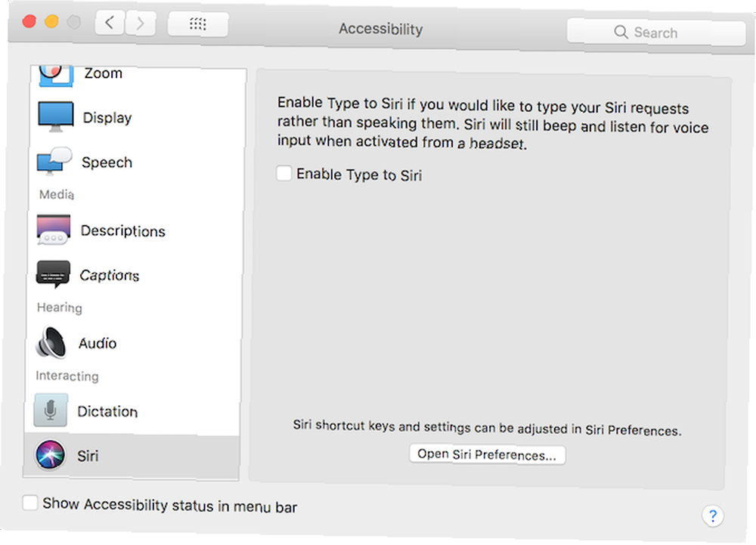Click the Audio speaker icon
The width and height of the screenshot is (756, 545).
(51, 342)
